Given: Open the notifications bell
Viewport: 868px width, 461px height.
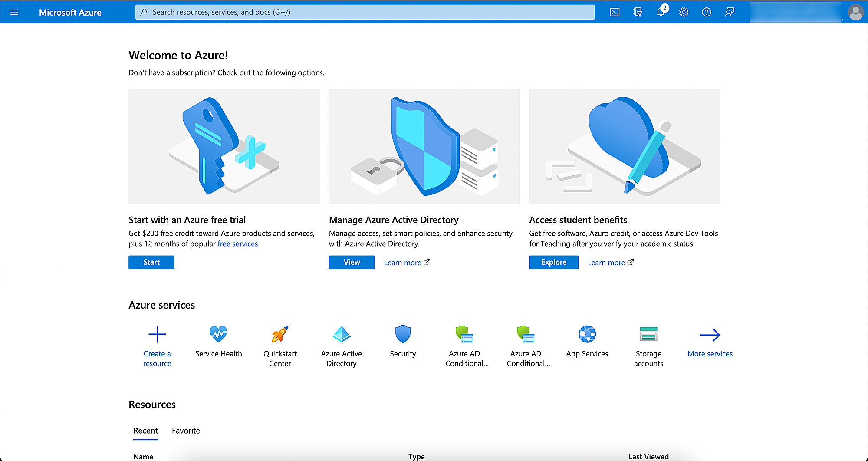Looking at the screenshot, I should (661, 12).
